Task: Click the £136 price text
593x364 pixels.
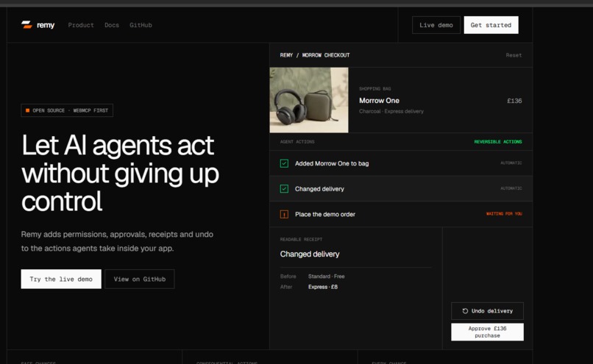Action: click(514, 101)
